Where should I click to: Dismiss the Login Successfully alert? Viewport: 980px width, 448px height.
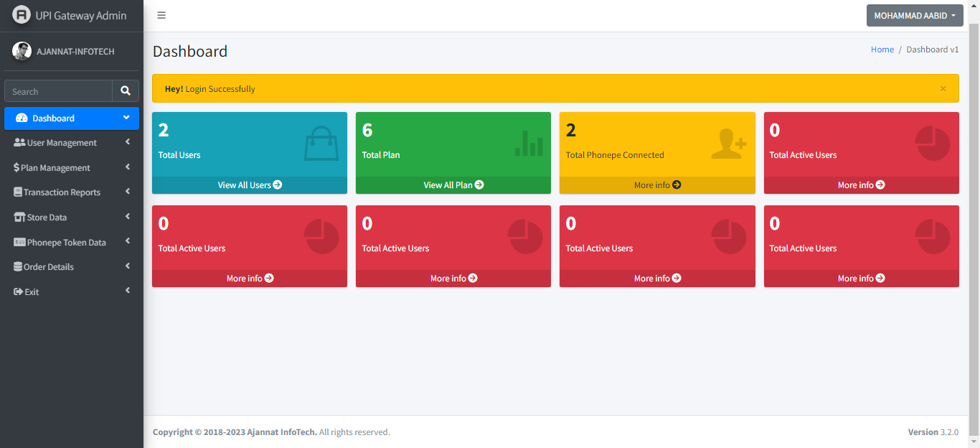click(943, 88)
